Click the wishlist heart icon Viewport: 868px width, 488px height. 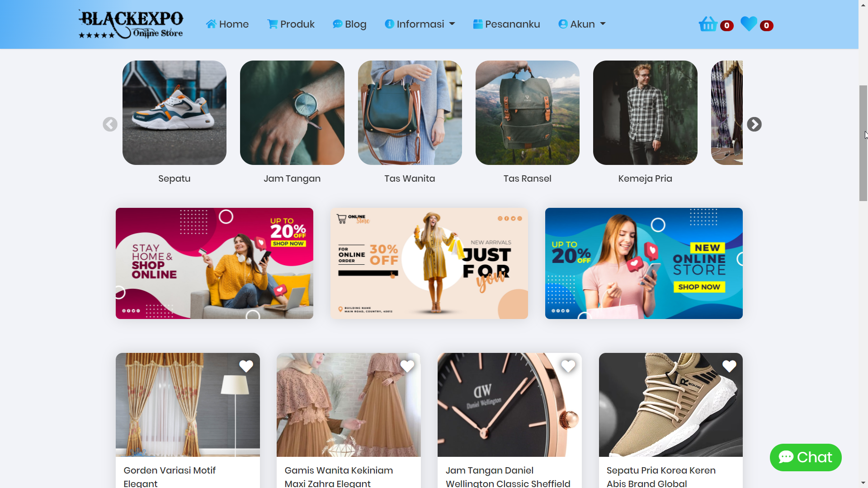tap(748, 24)
